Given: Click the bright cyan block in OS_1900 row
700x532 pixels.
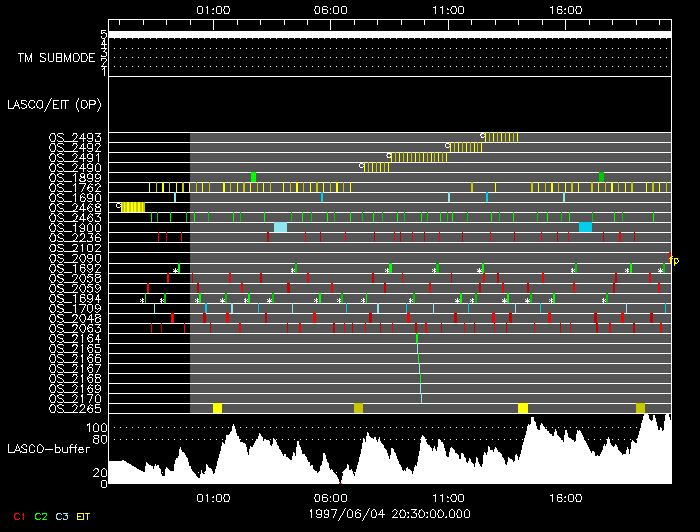Looking at the screenshot, I should pos(585,227).
